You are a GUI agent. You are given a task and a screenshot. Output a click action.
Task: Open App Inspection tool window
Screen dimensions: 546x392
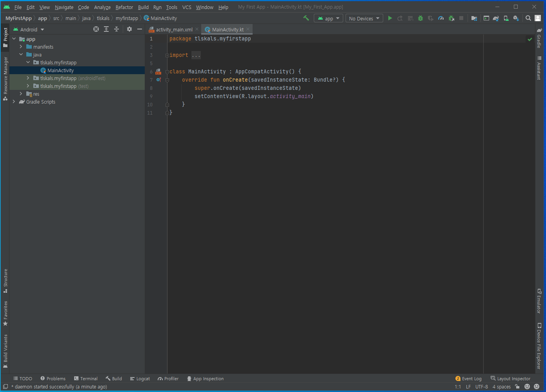205,379
